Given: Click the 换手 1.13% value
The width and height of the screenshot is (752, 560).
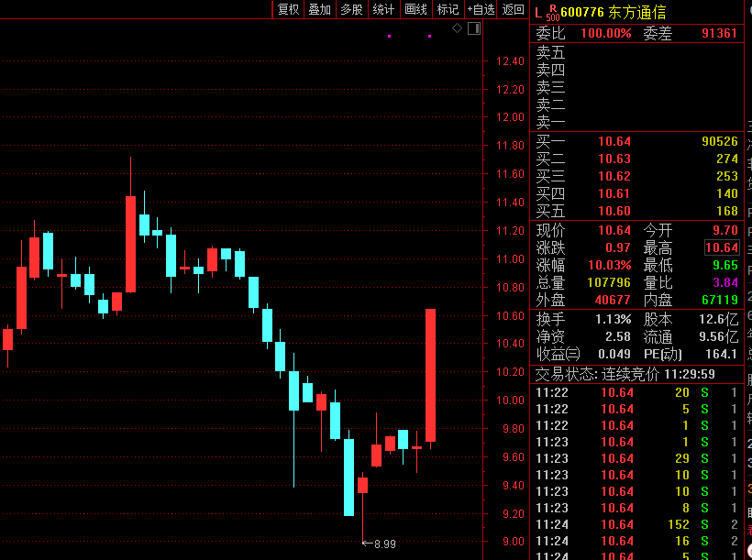Looking at the screenshot, I should click(x=613, y=319).
